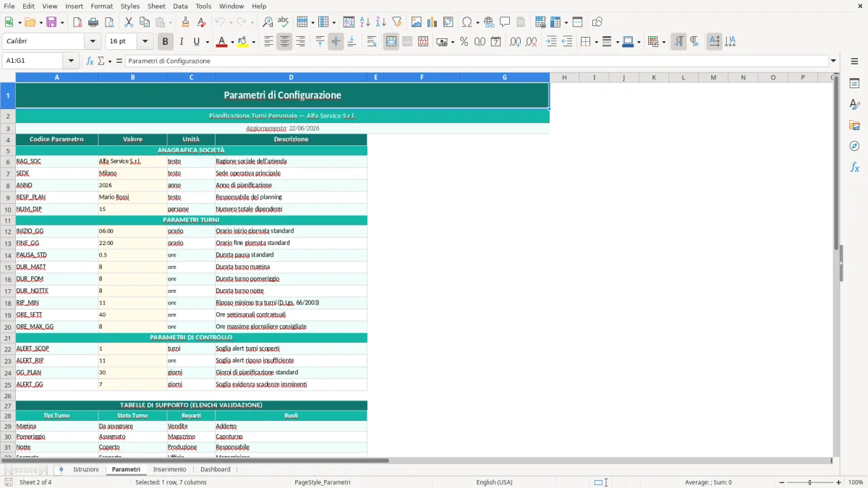Click the Increase Indent icon
Viewport: 868px width, 488px height.
point(551,42)
